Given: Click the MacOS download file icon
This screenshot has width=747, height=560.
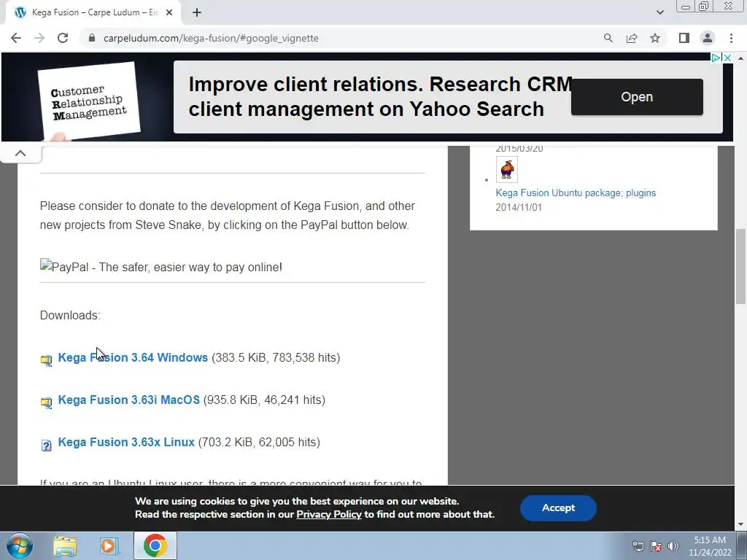Looking at the screenshot, I should click(x=46, y=402).
